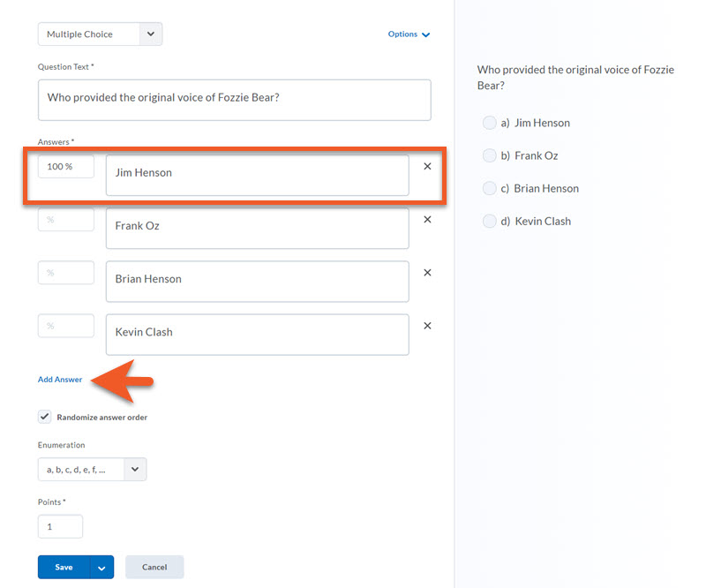Image resolution: width=706 pixels, height=588 pixels.
Task: Delete the Kevin Clash answer row
Action: tap(427, 326)
